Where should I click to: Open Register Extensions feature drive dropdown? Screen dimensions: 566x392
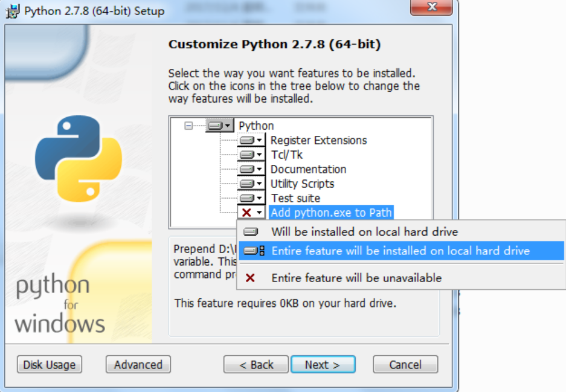251,140
